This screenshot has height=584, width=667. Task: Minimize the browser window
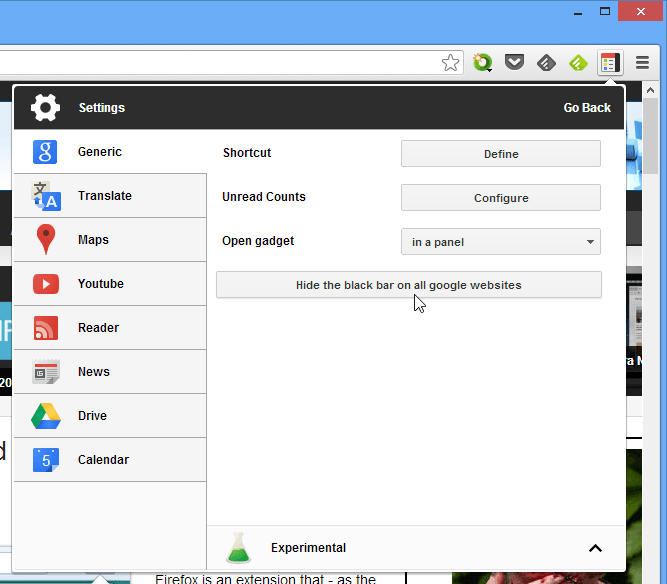pos(578,12)
